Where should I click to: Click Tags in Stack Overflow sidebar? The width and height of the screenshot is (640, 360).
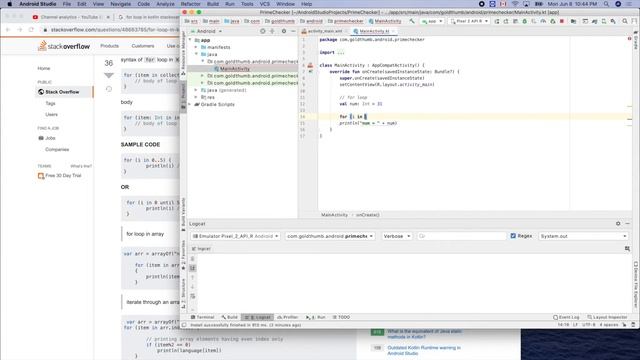point(51,103)
